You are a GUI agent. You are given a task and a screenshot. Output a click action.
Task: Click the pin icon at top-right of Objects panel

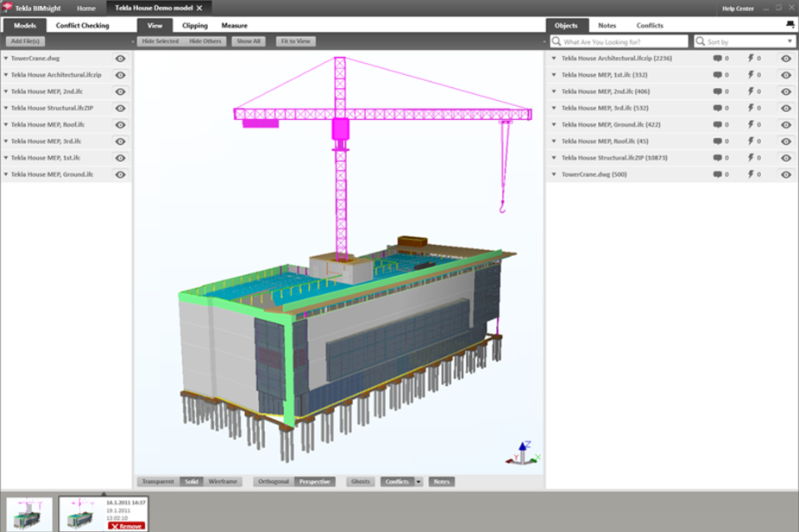[790, 24]
